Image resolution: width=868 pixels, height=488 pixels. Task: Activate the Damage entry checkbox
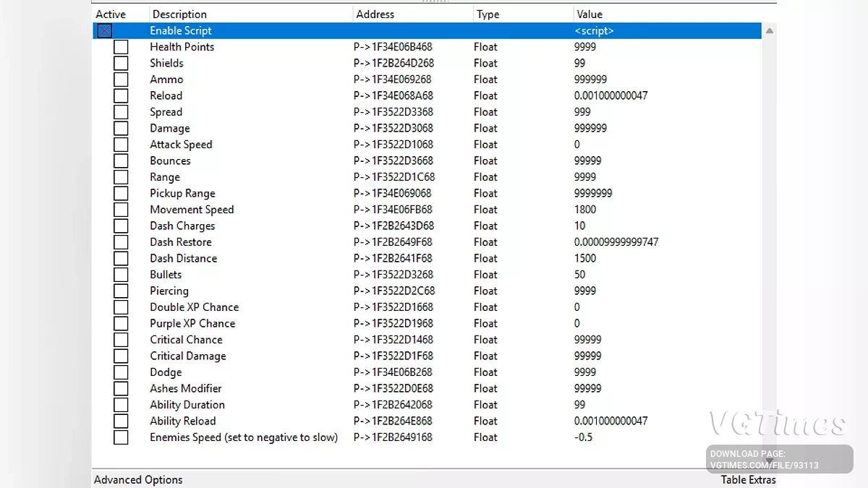(x=121, y=129)
